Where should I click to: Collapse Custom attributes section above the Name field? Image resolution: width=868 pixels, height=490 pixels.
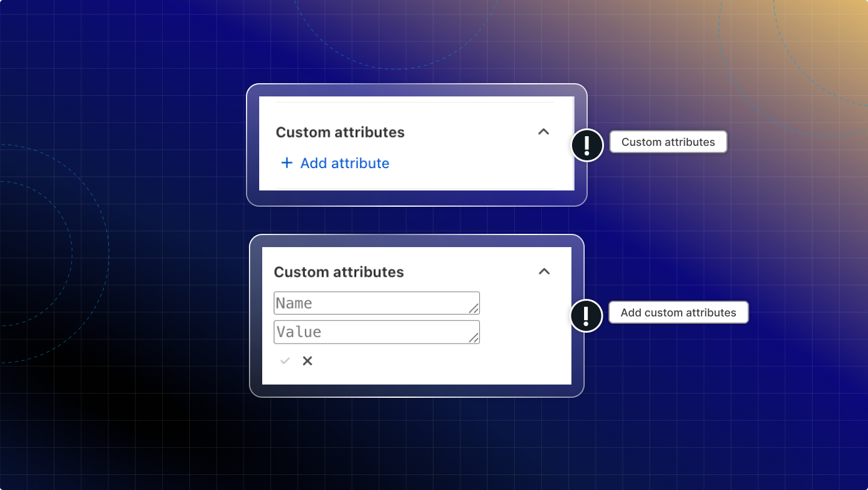coord(544,271)
